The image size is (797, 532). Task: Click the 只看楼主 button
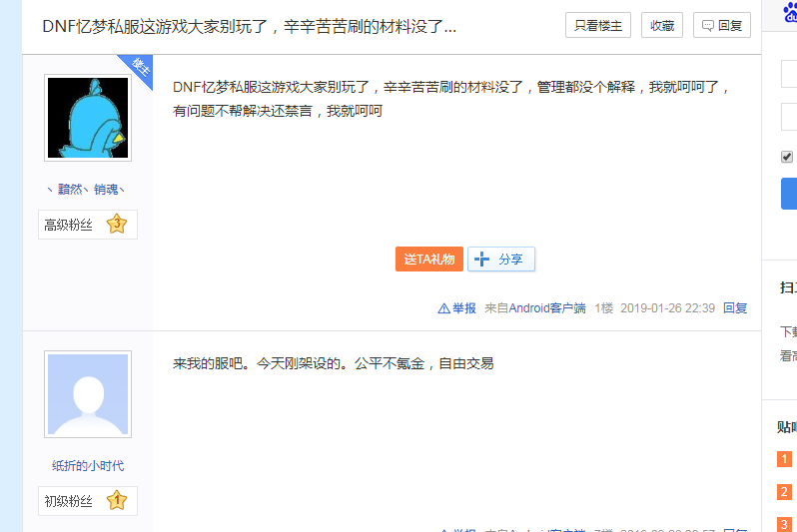point(597,26)
